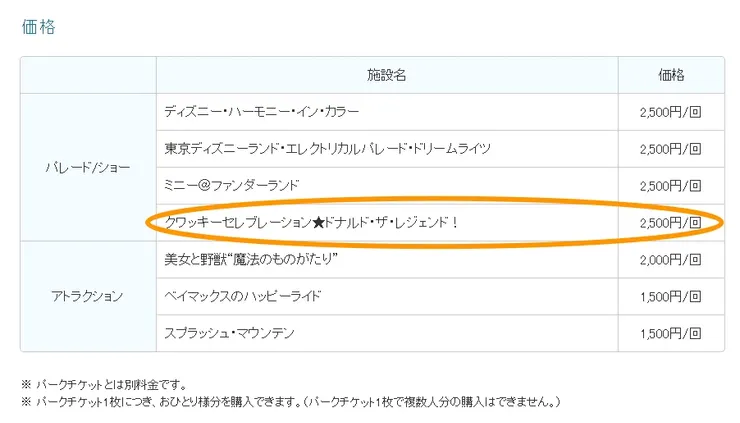Viewport: 740px width, 423px height.
Task: Click the 施設名 column header
Action: click(x=386, y=75)
